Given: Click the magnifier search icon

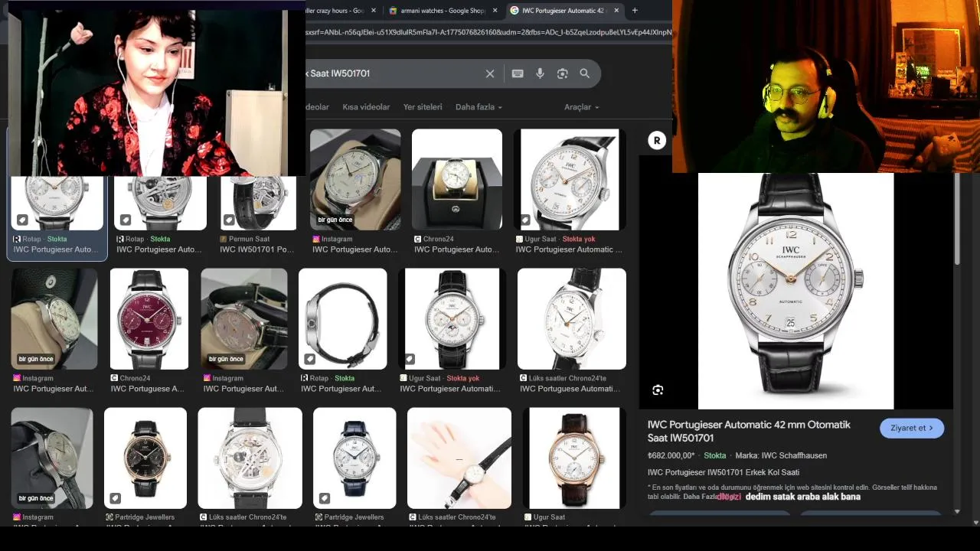Looking at the screenshot, I should pos(585,73).
